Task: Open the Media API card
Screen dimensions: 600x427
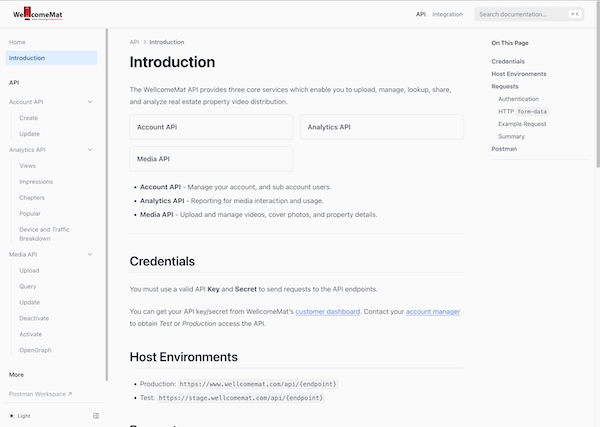Action: coord(211,159)
